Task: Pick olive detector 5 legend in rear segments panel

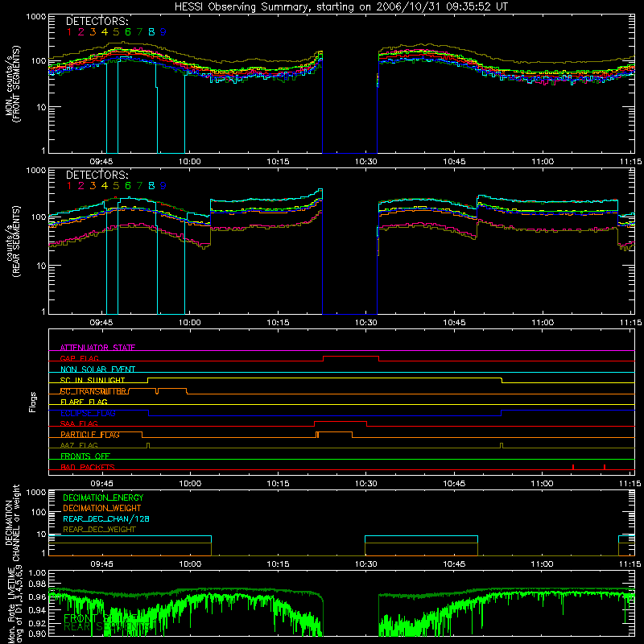Action: pyautogui.click(x=116, y=186)
